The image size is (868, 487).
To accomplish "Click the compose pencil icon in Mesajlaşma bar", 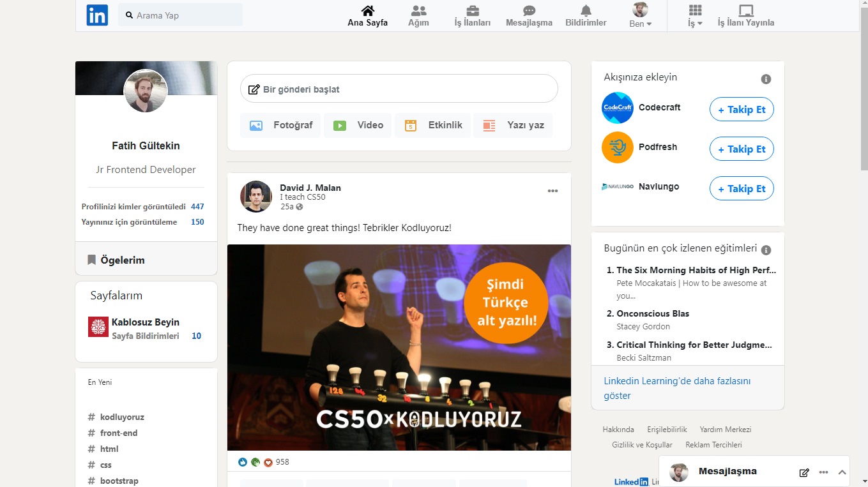I will [803, 472].
